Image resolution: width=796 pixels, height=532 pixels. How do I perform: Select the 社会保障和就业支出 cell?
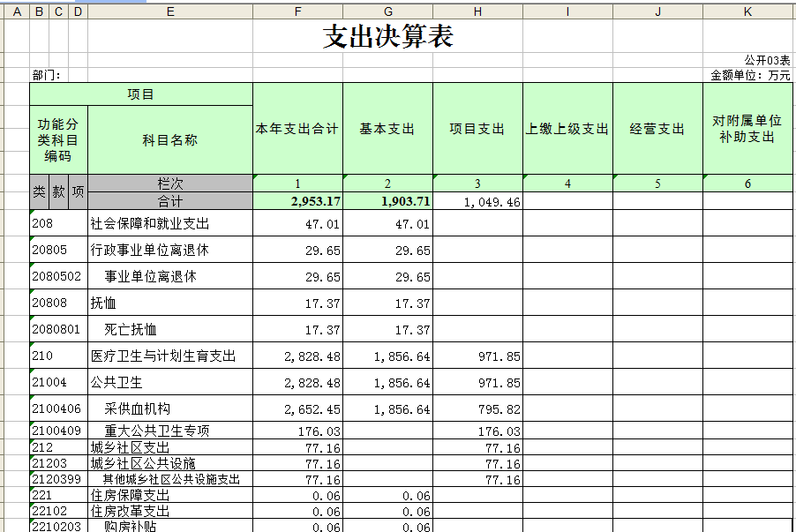pyautogui.click(x=170, y=224)
